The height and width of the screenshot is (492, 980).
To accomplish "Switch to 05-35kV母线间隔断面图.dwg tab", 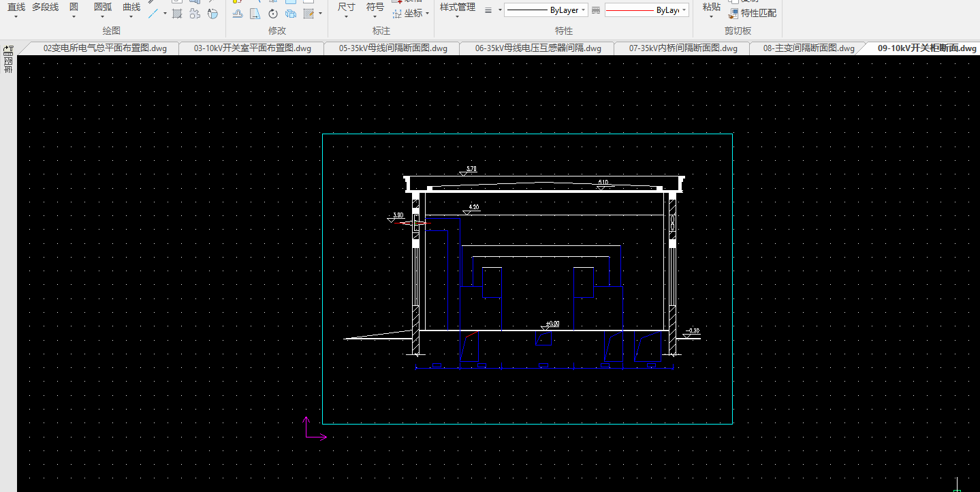I will tap(394, 48).
